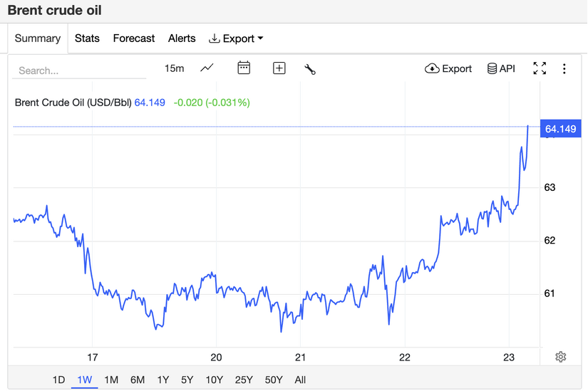Open the API database icon
This screenshot has height=391, width=588.
pos(501,68)
